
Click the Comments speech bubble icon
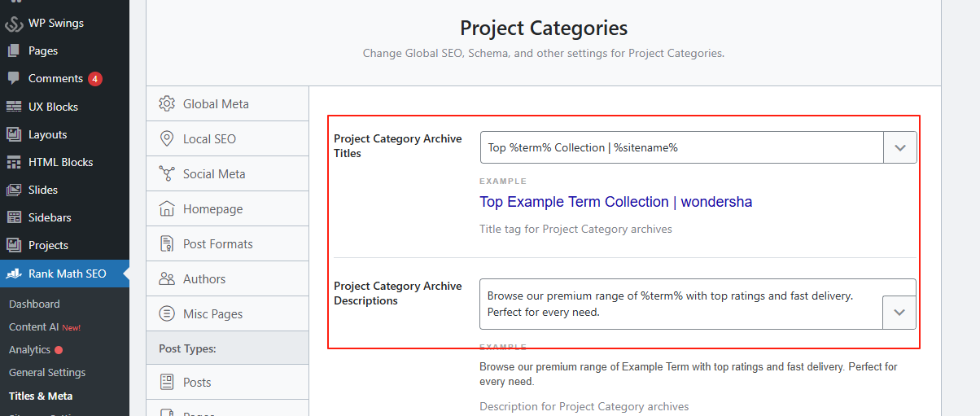[14, 79]
